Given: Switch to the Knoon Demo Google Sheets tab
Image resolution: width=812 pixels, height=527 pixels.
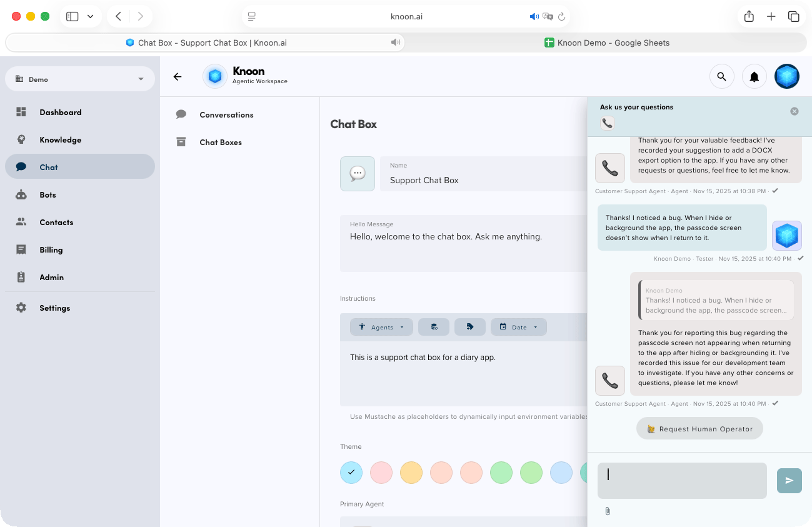Looking at the screenshot, I should (606, 43).
